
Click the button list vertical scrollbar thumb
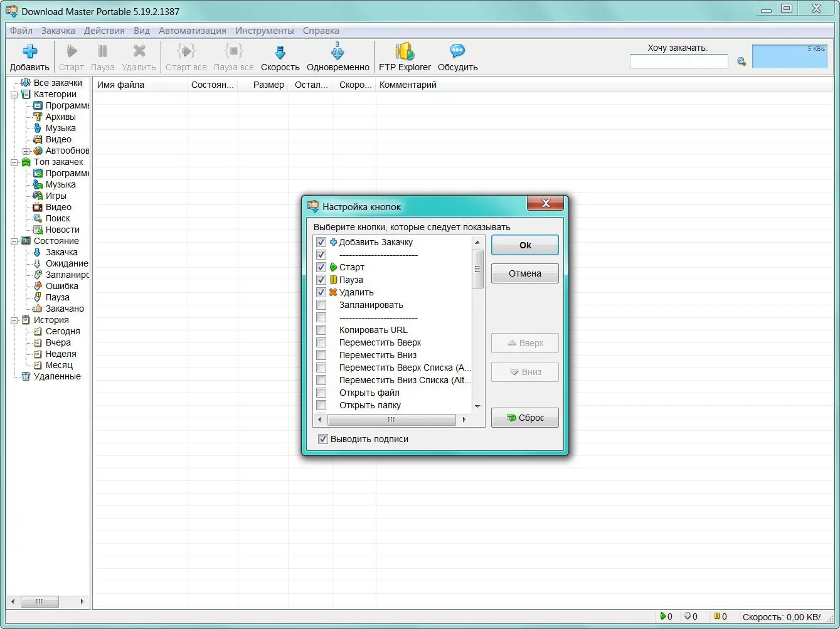coord(477,269)
